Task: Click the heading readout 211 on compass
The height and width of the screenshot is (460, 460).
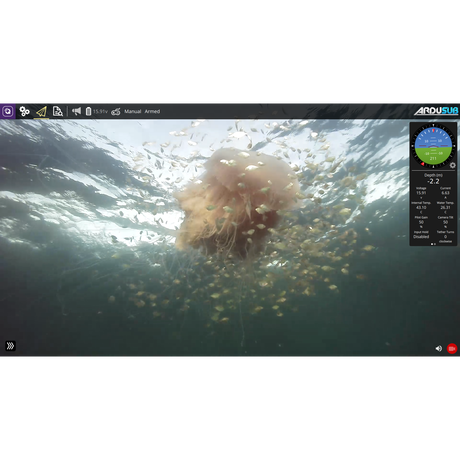Action: coord(433,158)
